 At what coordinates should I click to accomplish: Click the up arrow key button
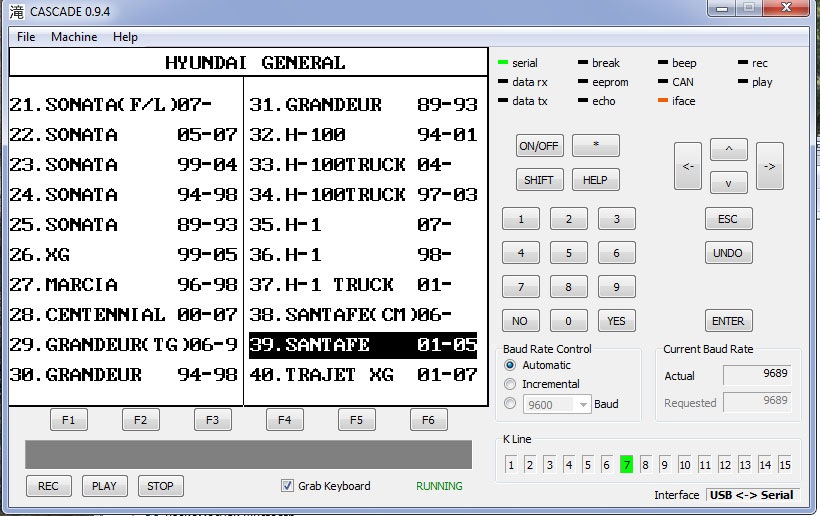tap(728, 150)
